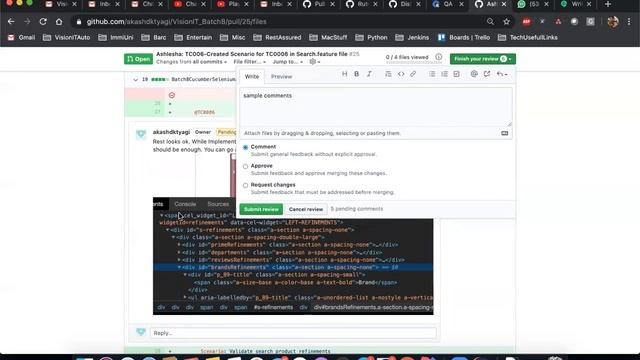
Task: Insert a numbered list
Action: pyautogui.click(x=444, y=74)
